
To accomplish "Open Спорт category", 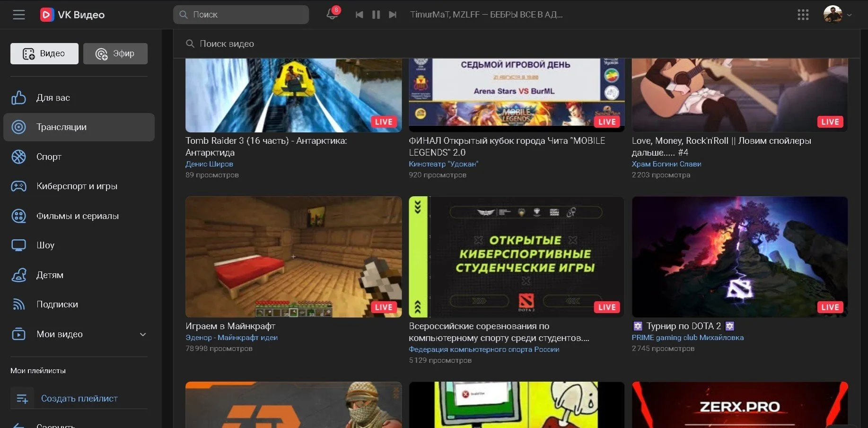I will 79,157.
